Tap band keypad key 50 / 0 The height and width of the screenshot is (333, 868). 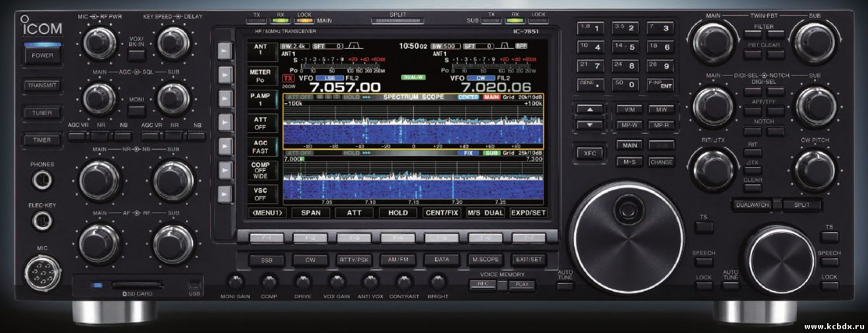coord(625,85)
